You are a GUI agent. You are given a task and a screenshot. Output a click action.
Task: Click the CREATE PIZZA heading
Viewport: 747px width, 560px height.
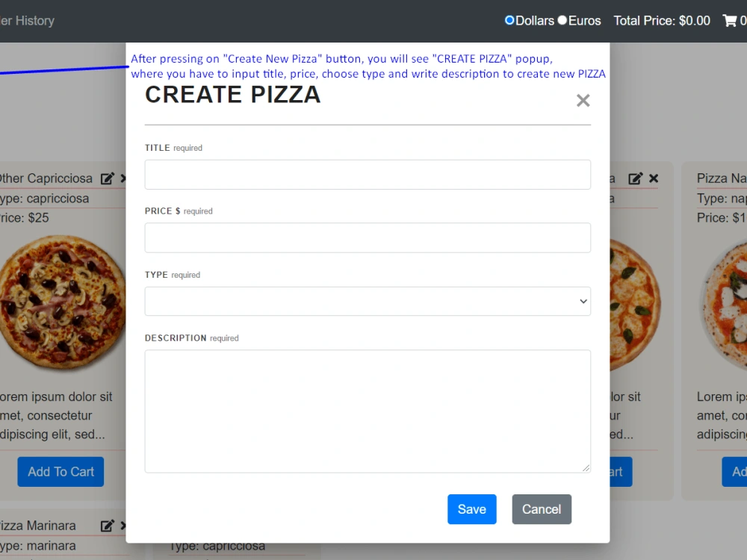(x=232, y=94)
